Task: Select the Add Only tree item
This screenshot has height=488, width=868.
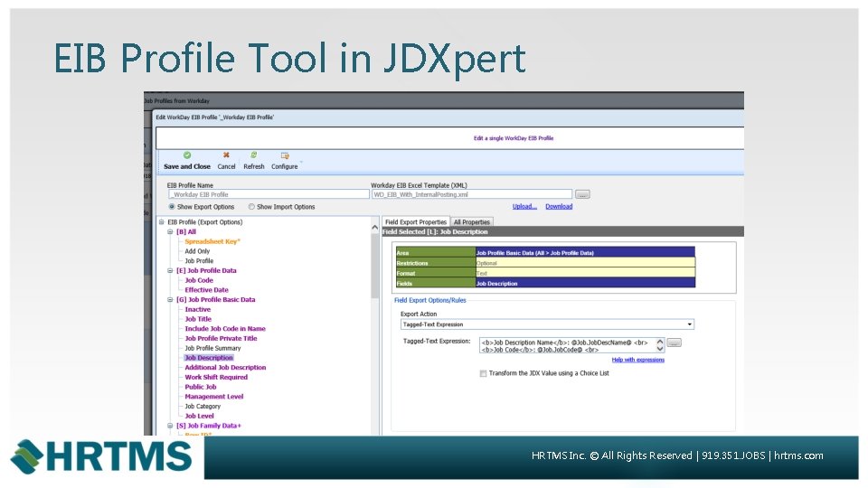Action: 197,251
